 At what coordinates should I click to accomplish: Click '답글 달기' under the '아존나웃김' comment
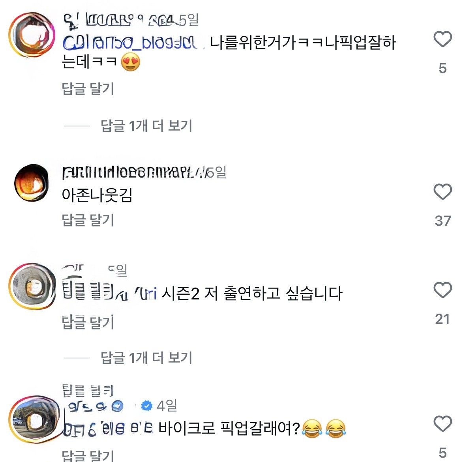pyautogui.click(x=88, y=220)
